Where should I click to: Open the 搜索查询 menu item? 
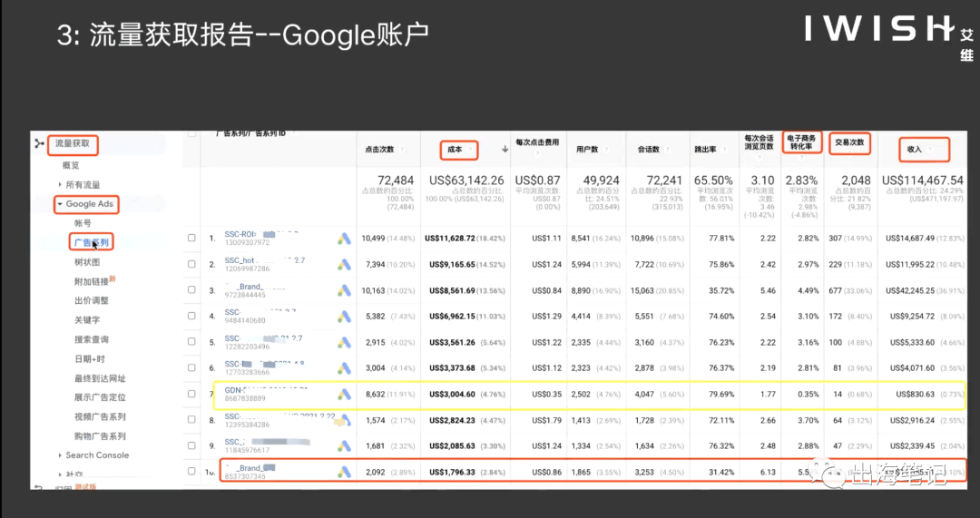coord(92,339)
